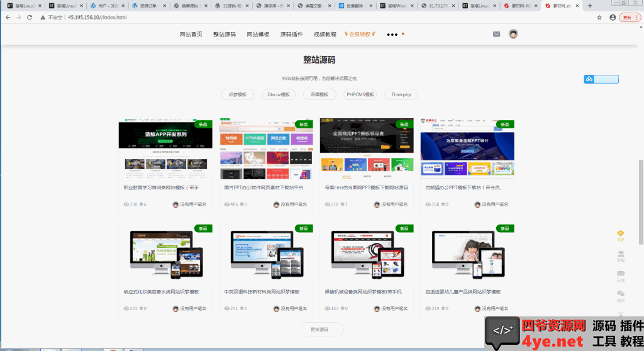Select 整站源码 in the navigation bar

point(225,34)
